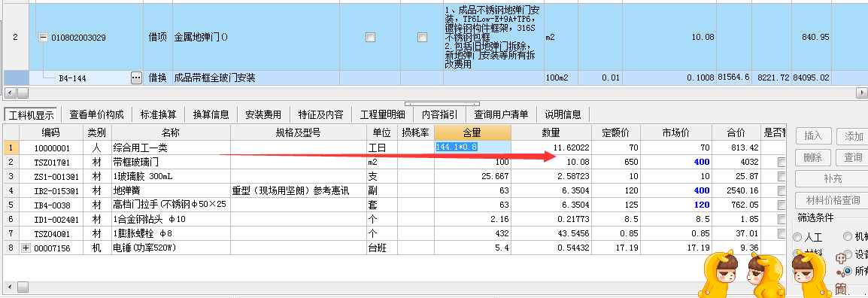The image size is (868, 298).
Task: Toggle 是否暂估 checkbox for 膨胀螺栓 row
Action: tap(781, 234)
